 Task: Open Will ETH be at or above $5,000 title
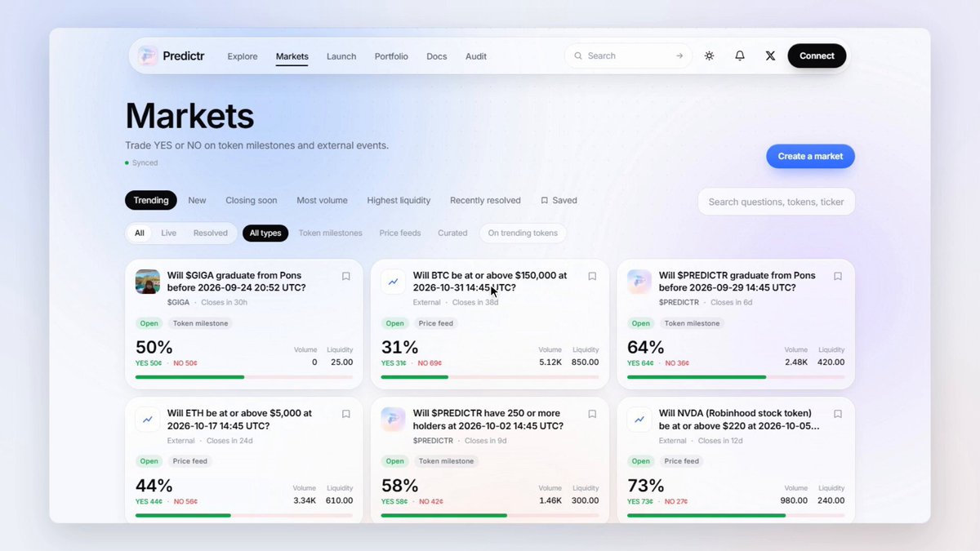(x=240, y=420)
